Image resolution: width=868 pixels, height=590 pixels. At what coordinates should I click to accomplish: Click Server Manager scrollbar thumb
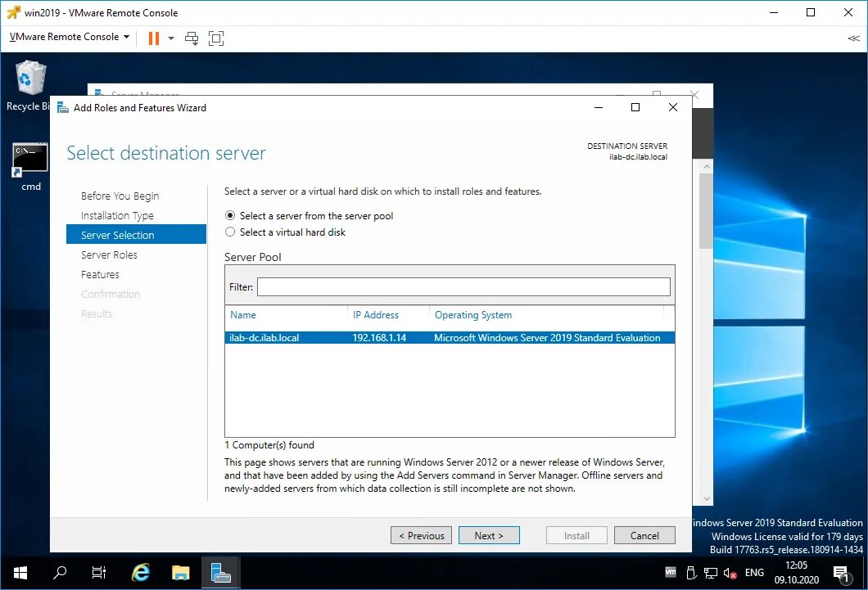tap(706, 211)
